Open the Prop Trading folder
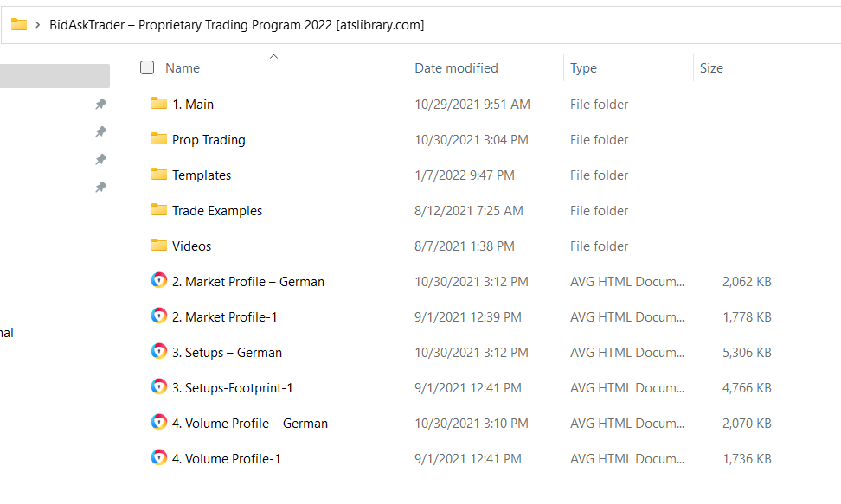Image resolution: width=841 pixels, height=504 pixels. (209, 139)
